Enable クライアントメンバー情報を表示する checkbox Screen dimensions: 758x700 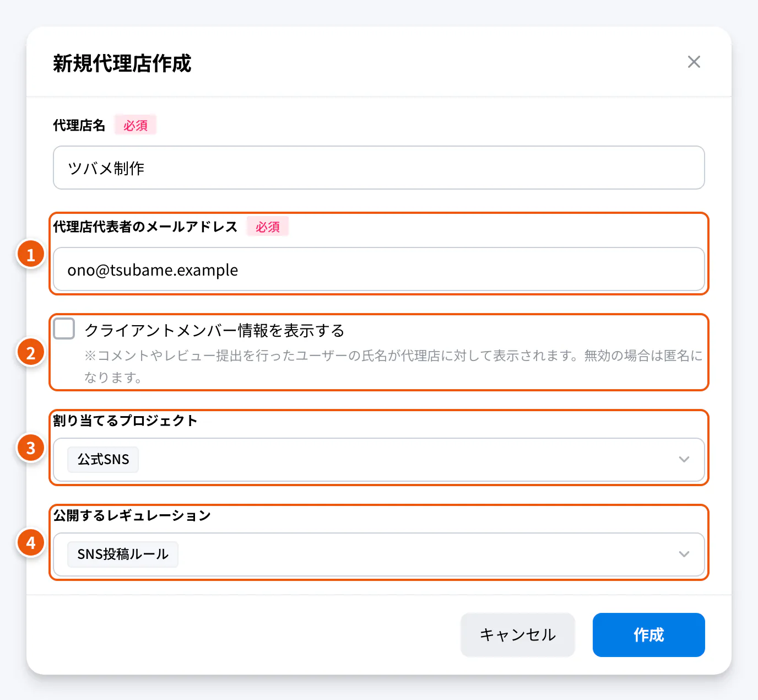coord(64,329)
